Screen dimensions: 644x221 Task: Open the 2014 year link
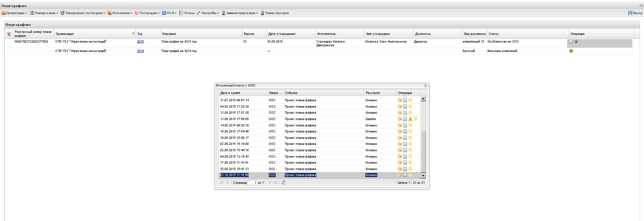[x=140, y=51]
